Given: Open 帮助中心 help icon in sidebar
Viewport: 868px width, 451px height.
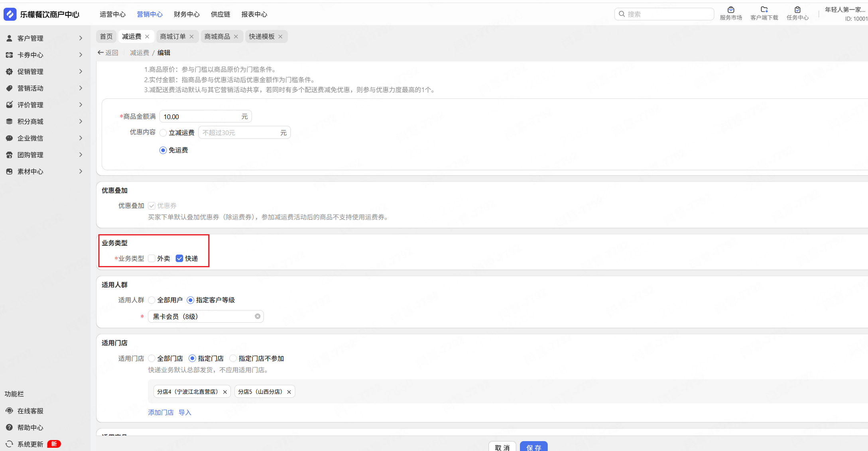Looking at the screenshot, I should pyautogui.click(x=10, y=427).
